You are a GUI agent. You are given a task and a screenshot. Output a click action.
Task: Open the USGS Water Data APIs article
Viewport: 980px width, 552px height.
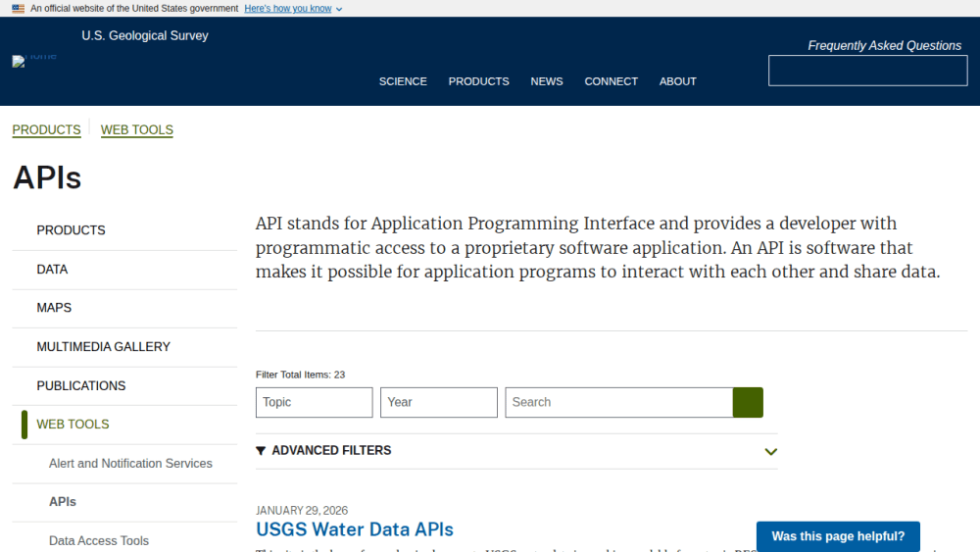pyautogui.click(x=355, y=530)
